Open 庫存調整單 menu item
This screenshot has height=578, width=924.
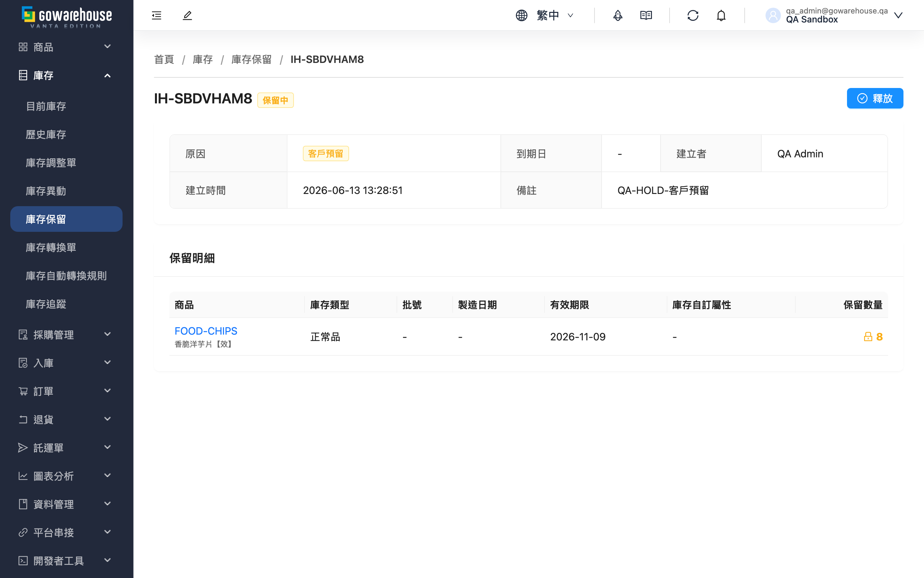(66, 162)
